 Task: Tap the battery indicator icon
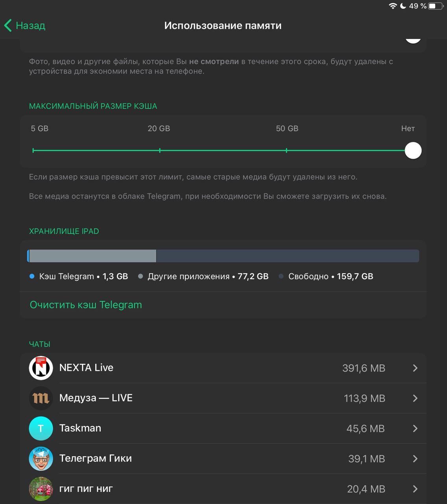[x=435, y=6]
